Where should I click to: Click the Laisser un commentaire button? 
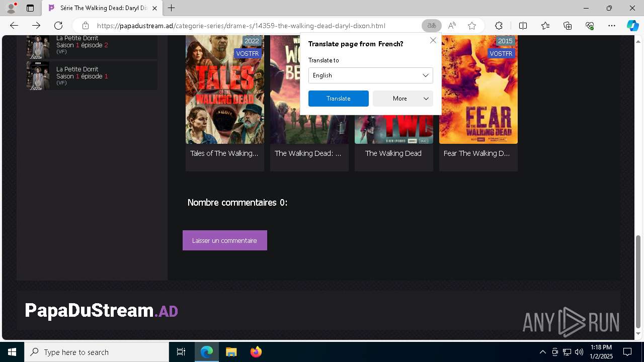click(225, 240)
